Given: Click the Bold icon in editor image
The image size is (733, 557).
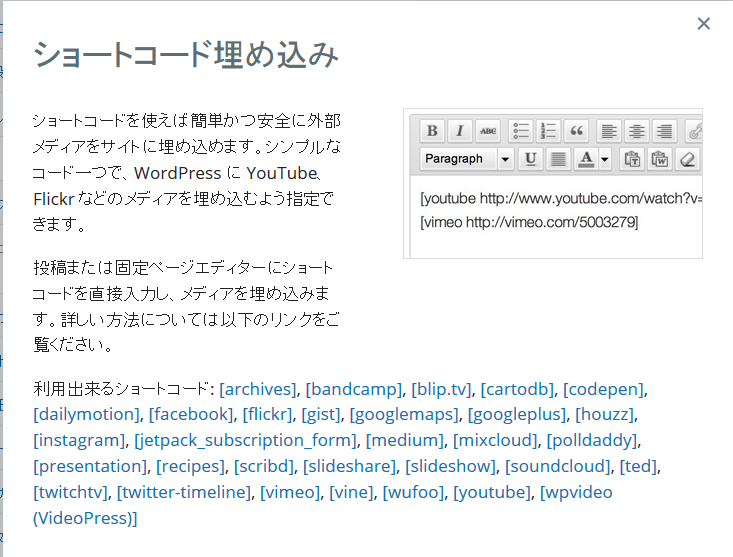Looking at the screenshot, I should (x=432, y=131).
